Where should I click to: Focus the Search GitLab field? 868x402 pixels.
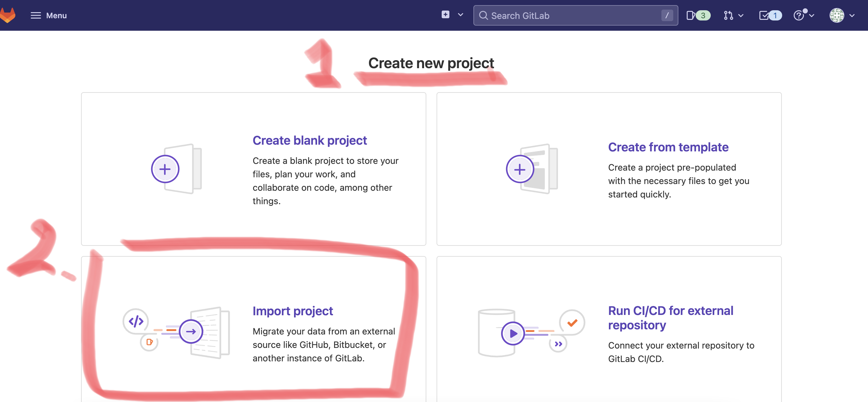[576, 15]
